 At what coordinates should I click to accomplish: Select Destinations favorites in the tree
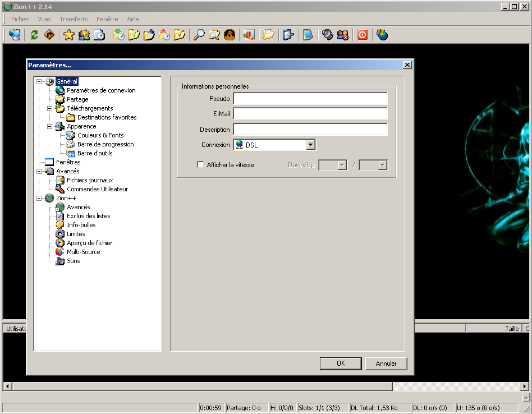[x=107, y=117]
